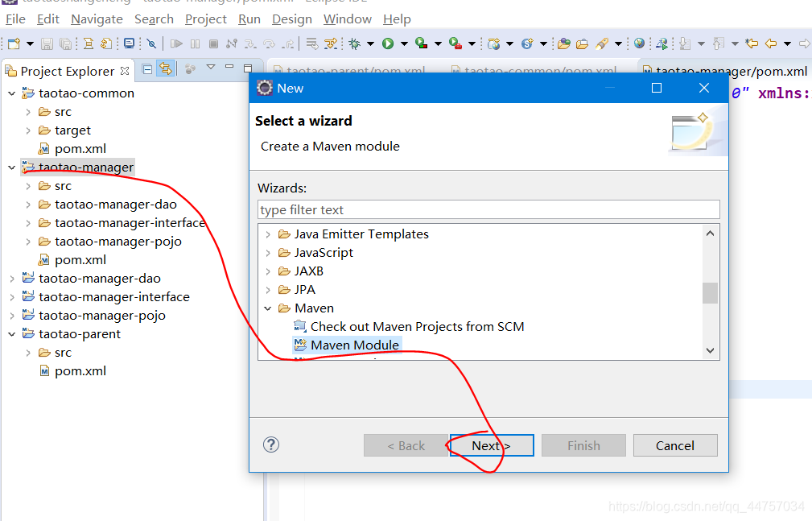
Task: Click the Skip All Breakpoints icon
Action: [151, 43]
